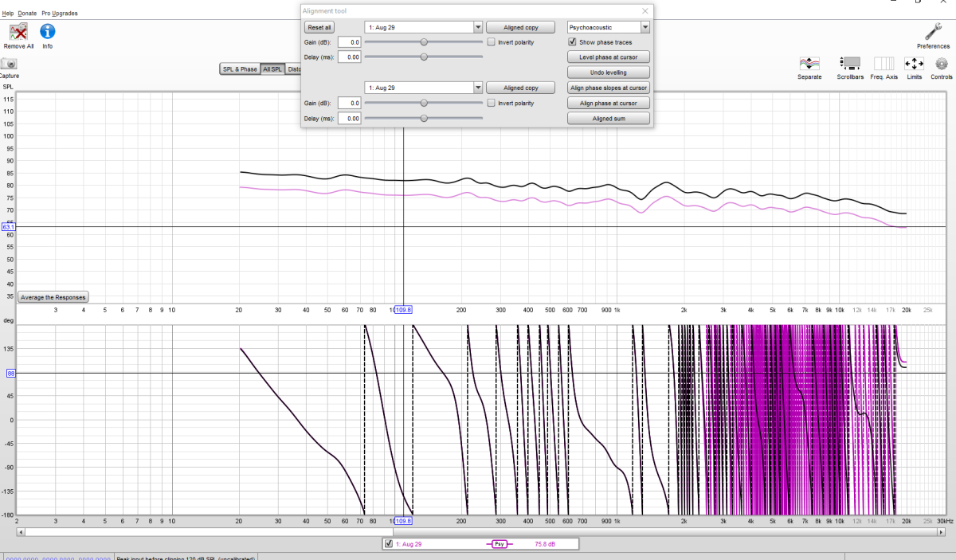This screenshot has height=560, width=956.
Task: Expand the second measurement selector dropdown
Action: coord(476,87)
